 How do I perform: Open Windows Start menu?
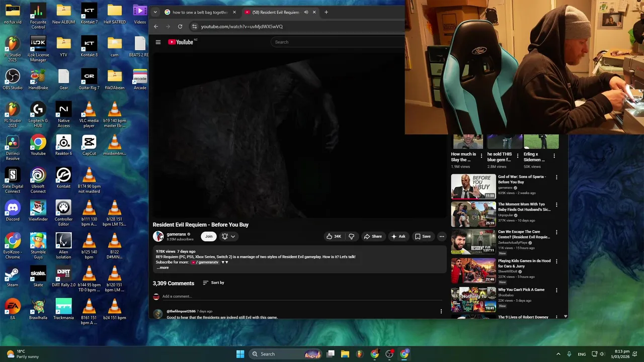(x=240, y=354)
